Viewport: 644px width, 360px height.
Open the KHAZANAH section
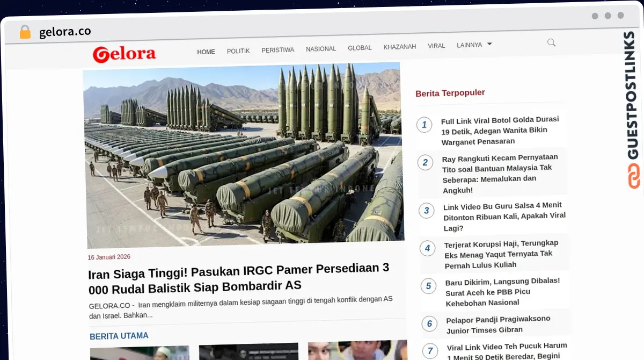pyautogui.click(x=399, y=47)
